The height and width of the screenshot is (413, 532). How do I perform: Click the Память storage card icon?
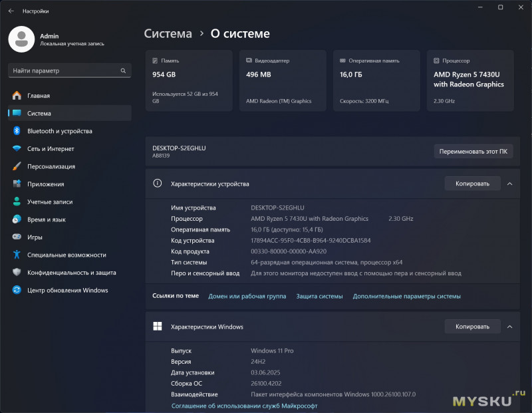click(x=155, y=61)
